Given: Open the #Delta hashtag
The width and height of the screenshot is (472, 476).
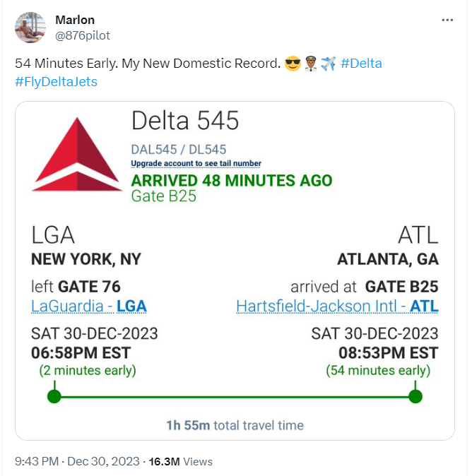Looking at the screenshot, I should [361, 64].
